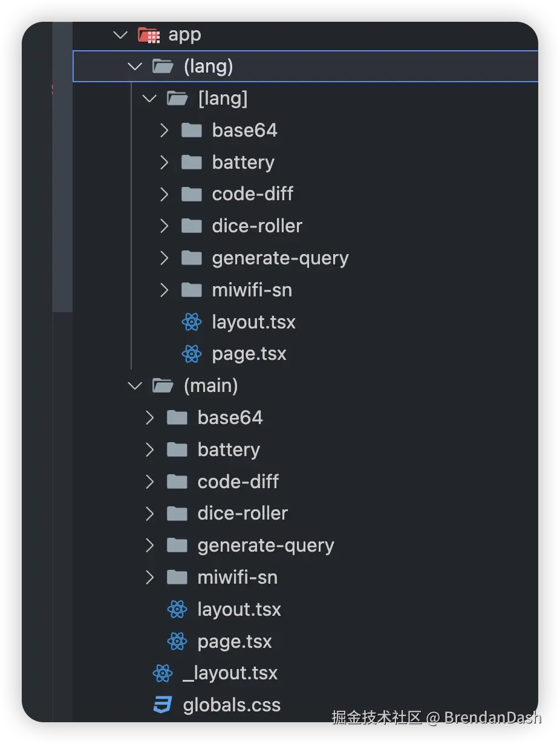The image size is (560, 744).
Task: Expand base64 chevron inside [lang]
Action: 164,131
